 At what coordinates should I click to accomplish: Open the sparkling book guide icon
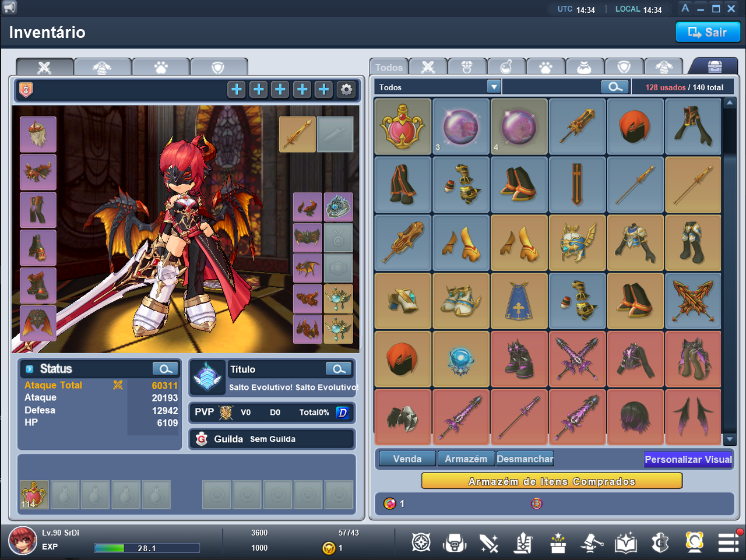pos(625,543)
